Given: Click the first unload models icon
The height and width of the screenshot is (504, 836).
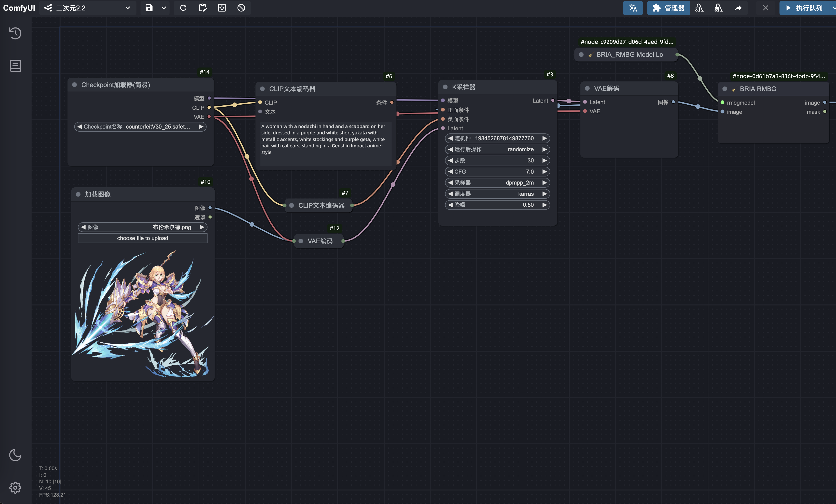Looking at the screenshot, I should pyautogui.click(x=699, y=8).
